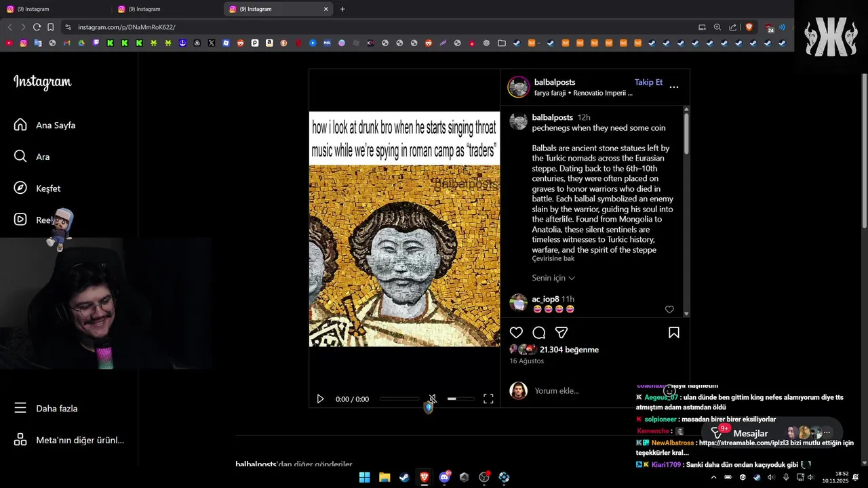Viewport: 868px width, 488px height.
Task: Reload the page
Action: 37,27
